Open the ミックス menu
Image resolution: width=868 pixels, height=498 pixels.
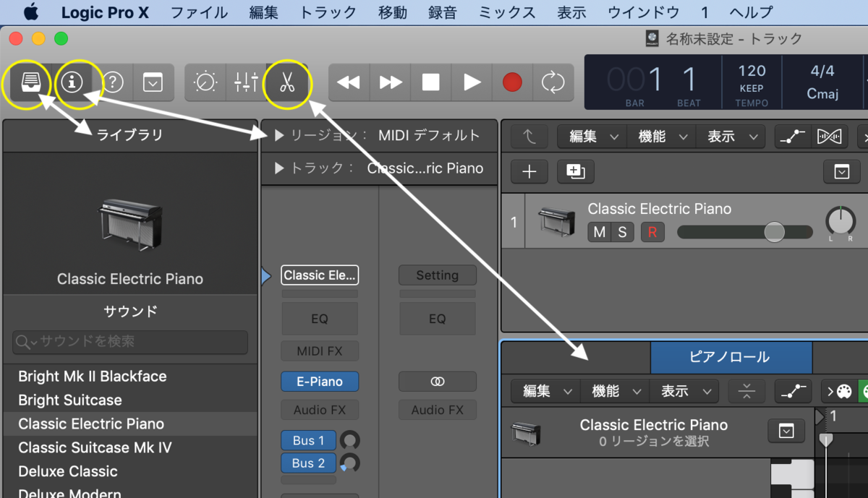click(507, 12)
